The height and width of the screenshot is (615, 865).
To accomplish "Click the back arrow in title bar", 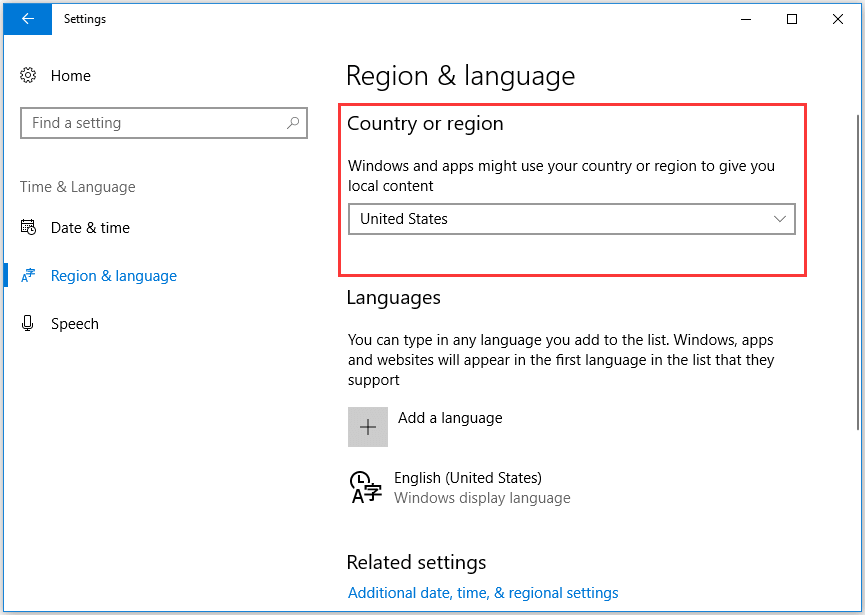I will click(x=27, y=18).
